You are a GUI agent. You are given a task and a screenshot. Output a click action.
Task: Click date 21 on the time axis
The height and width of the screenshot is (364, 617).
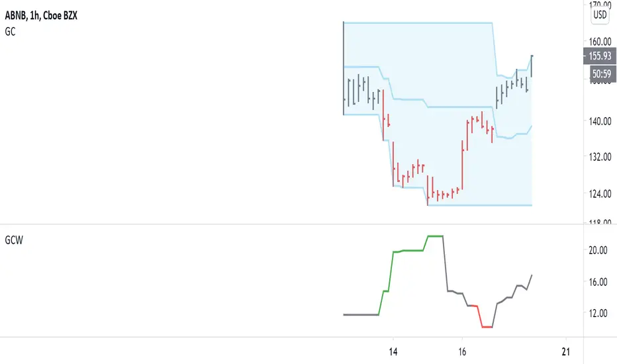(566, 351)
